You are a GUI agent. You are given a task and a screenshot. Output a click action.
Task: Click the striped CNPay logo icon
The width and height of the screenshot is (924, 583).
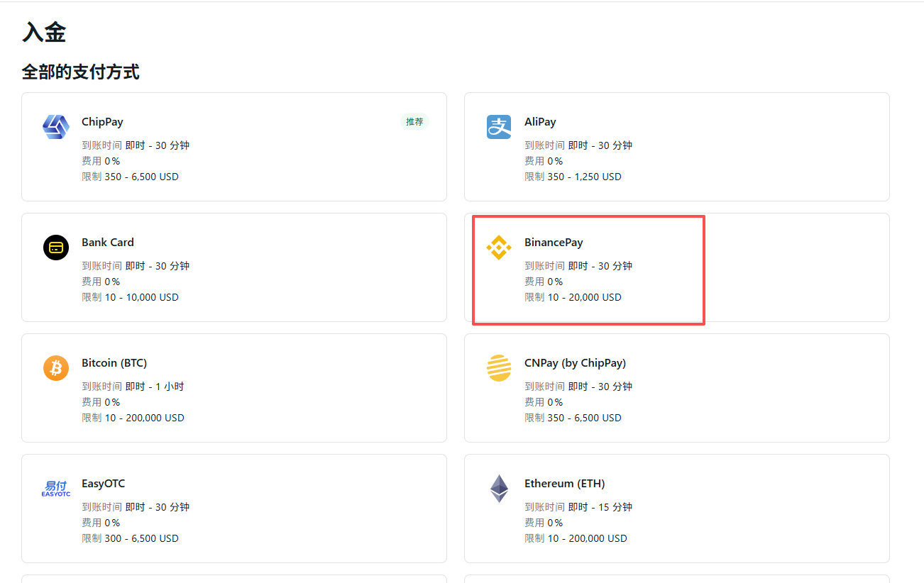tap(499, 368)
